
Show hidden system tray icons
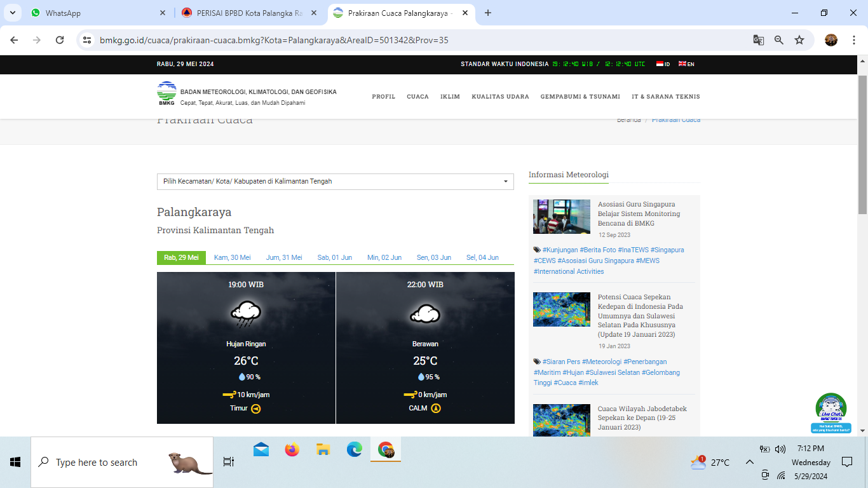(x=750, y=462)
